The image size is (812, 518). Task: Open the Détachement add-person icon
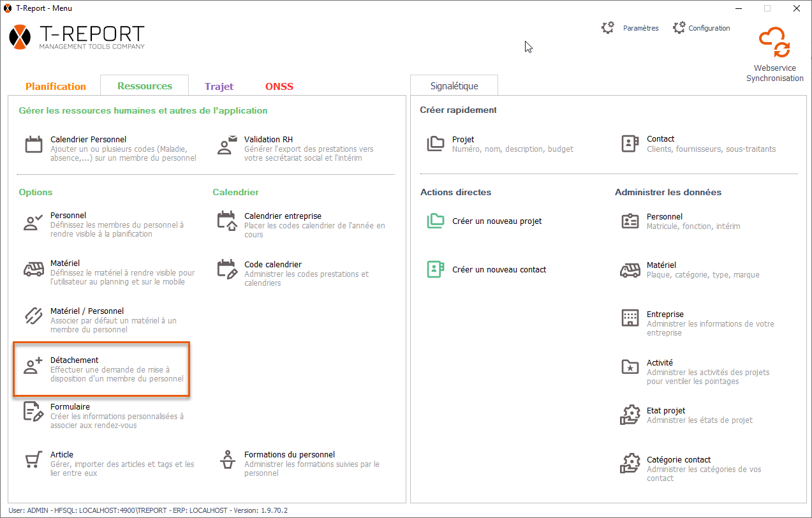[33, 366]
